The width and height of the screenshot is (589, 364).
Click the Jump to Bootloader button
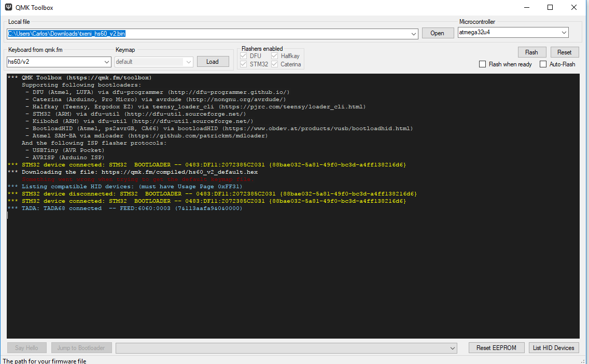[x=81, y=348]
